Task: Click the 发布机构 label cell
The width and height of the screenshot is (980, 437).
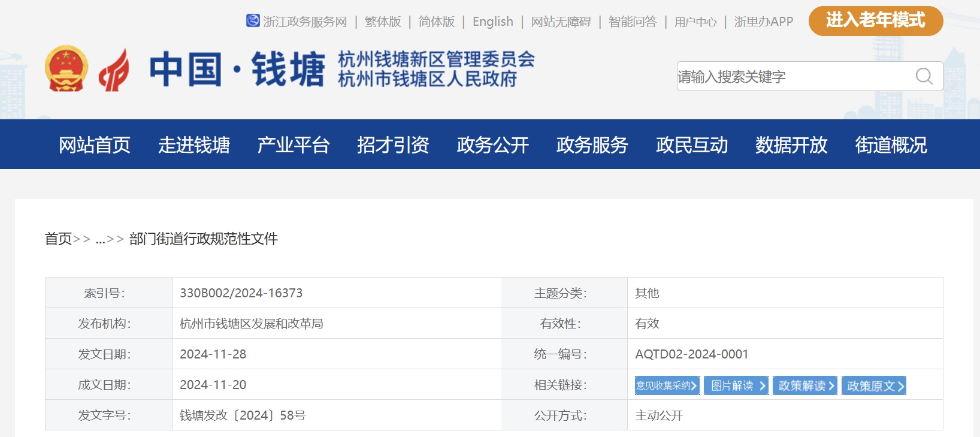Action: point(108,323)
